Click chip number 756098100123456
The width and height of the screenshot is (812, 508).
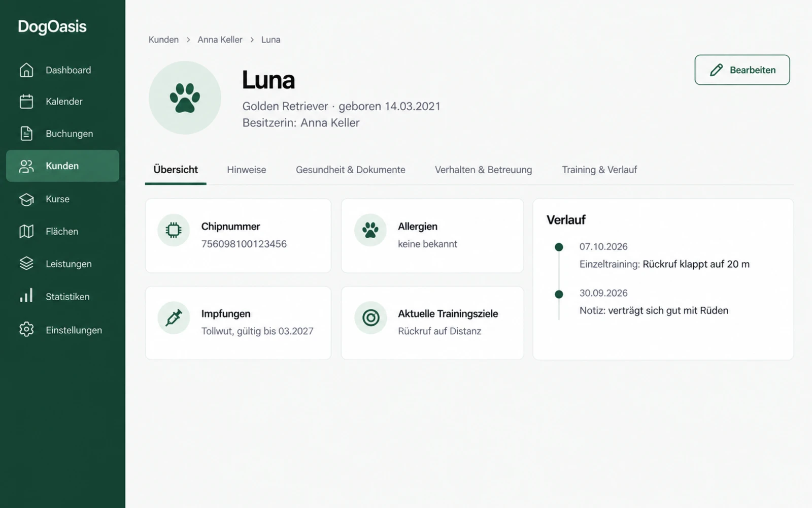coord(244,244)
